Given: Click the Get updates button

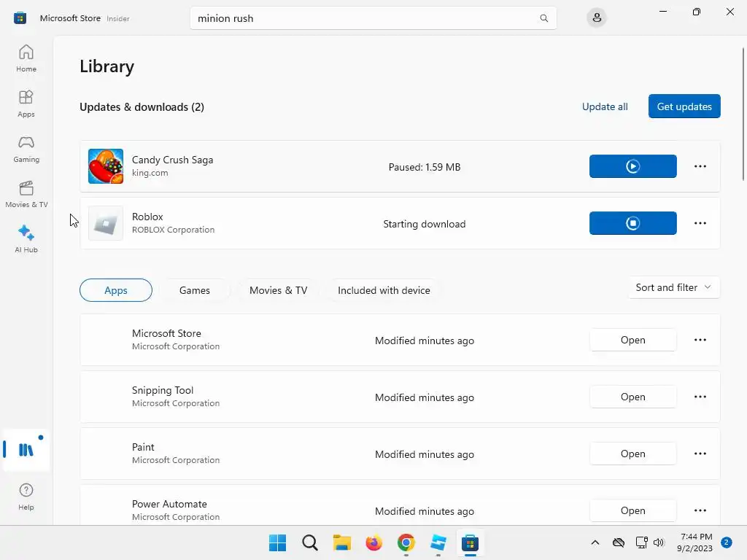Looking at the screenshot, I should point(684,106).
